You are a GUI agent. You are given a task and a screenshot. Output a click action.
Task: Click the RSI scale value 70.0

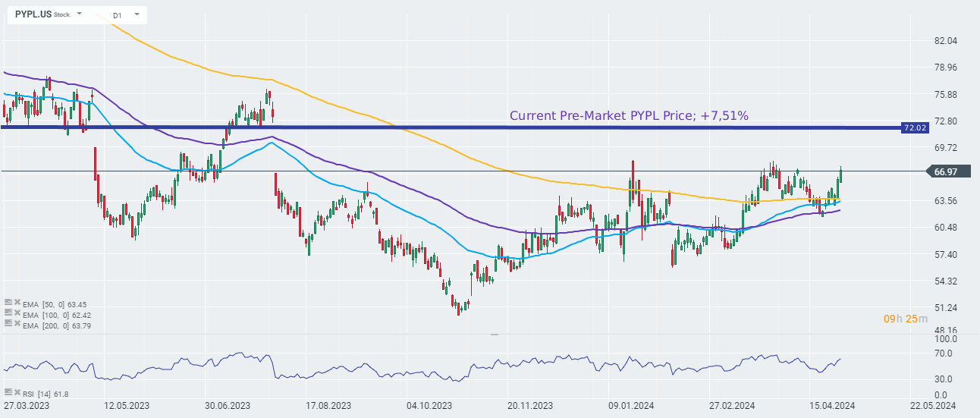tap(945, 354)
